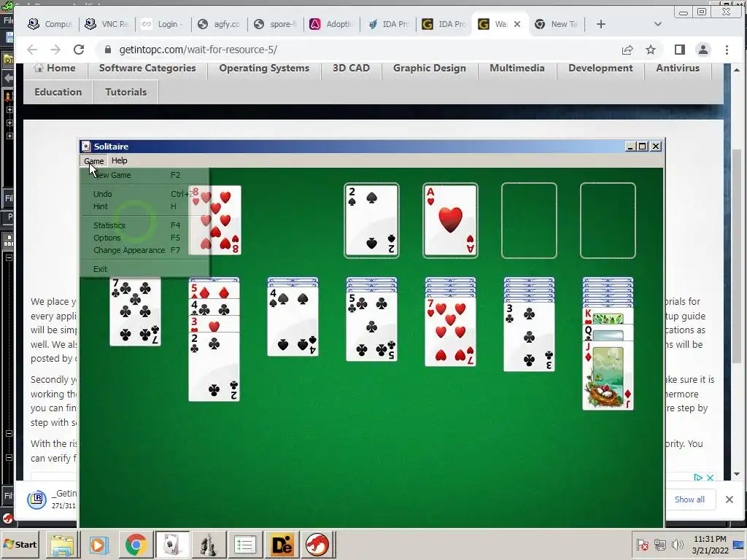
Task: Click the ace of hearts foundation card
Action: [450, 220]
